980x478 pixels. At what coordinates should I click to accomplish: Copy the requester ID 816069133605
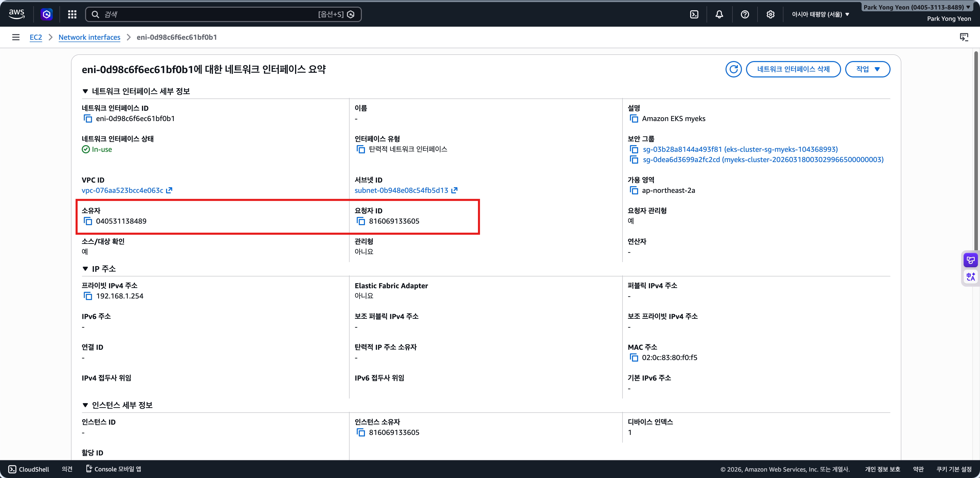361,221
